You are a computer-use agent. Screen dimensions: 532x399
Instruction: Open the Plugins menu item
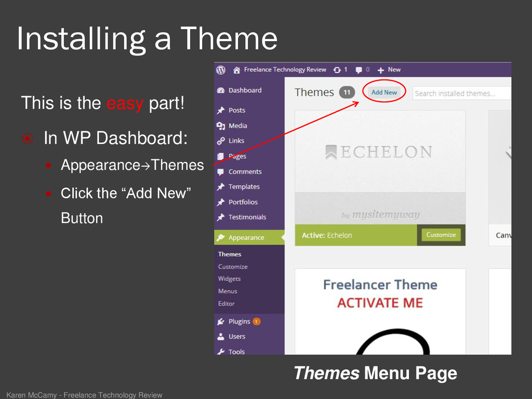(239, 322)
